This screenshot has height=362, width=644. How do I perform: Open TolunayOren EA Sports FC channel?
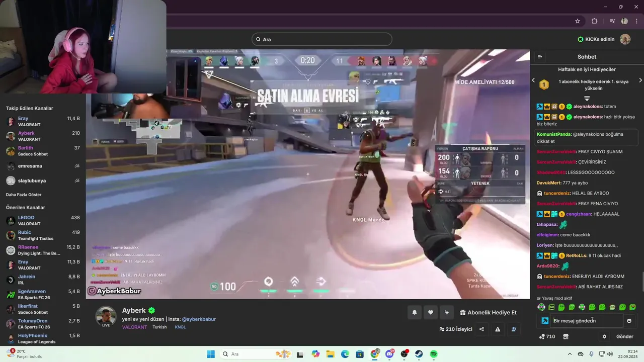[x=43, y=324]
